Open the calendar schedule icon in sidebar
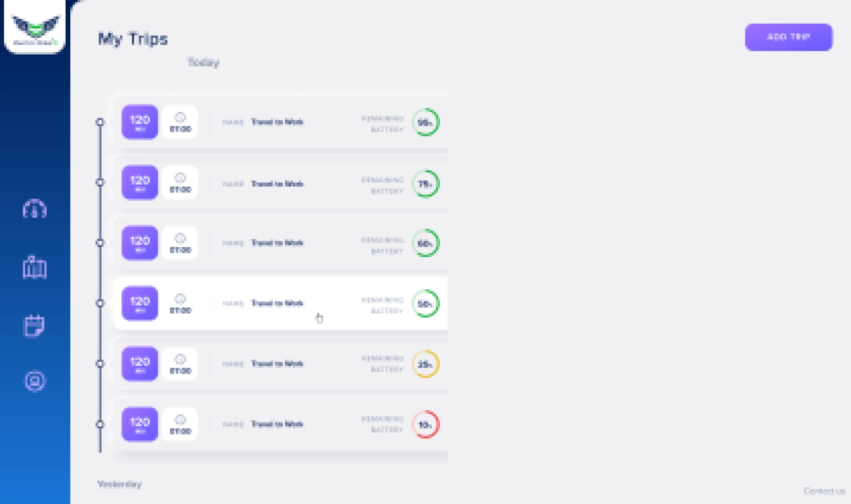This screenshot has width=851, height=504. (x=35, y=325)
